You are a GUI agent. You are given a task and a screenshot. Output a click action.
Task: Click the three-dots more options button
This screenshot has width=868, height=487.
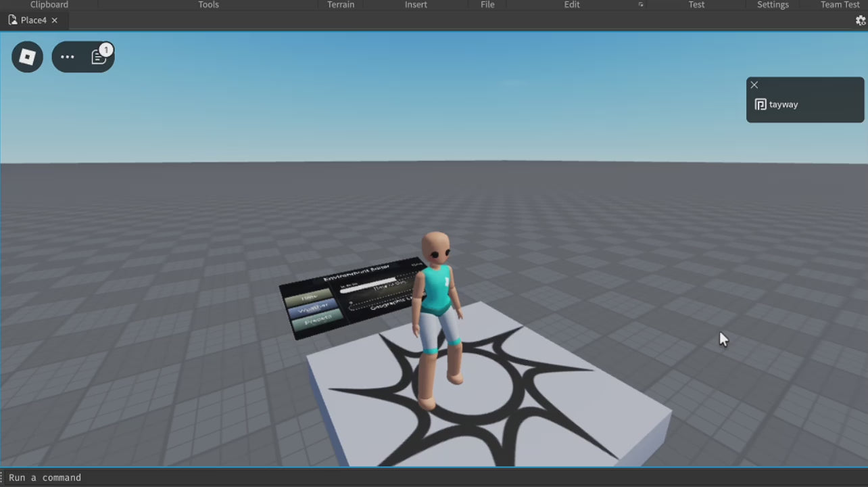[67, 57]
